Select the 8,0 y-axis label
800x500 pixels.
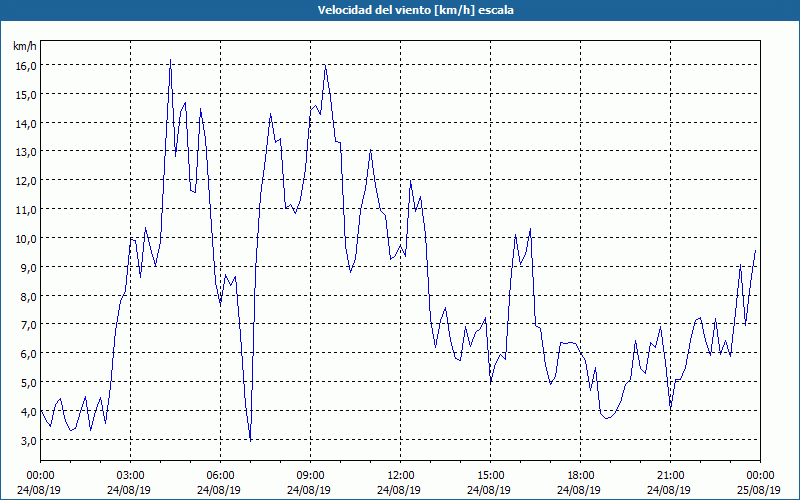point(28,296)
